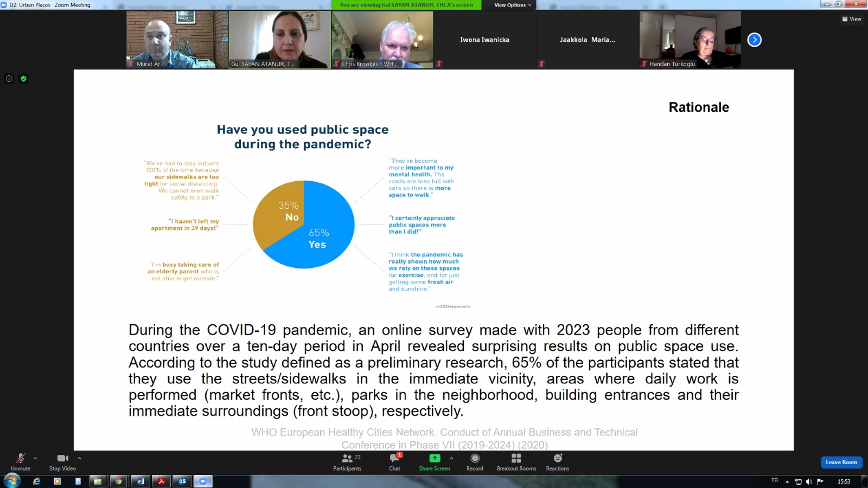
Task: Click the muted mic icon on Murat Ar
Action: (x=131, y=63)
